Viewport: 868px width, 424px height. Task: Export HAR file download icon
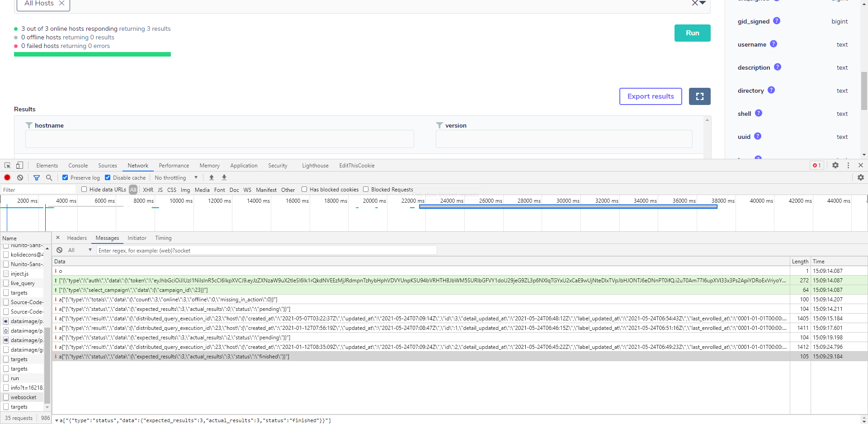(224, 178)
